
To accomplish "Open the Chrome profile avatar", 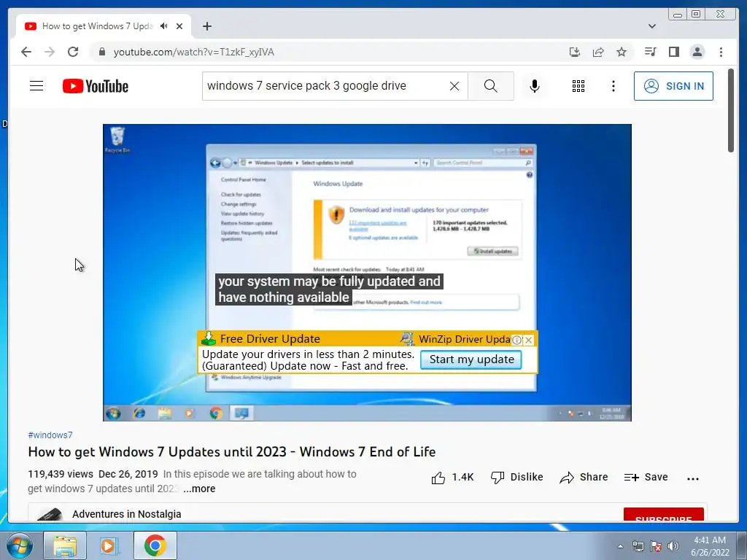I will (x=697, y=52).
